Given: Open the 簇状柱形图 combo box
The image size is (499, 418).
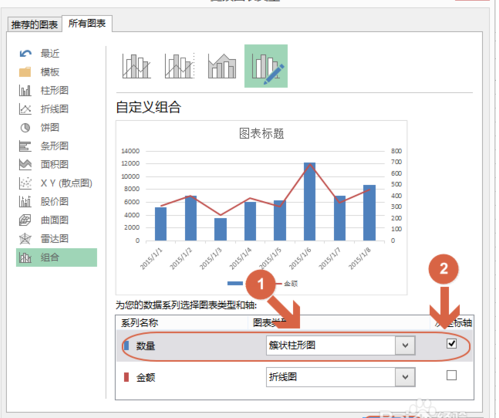Looking at the screenshot, I should click(340, 345).
